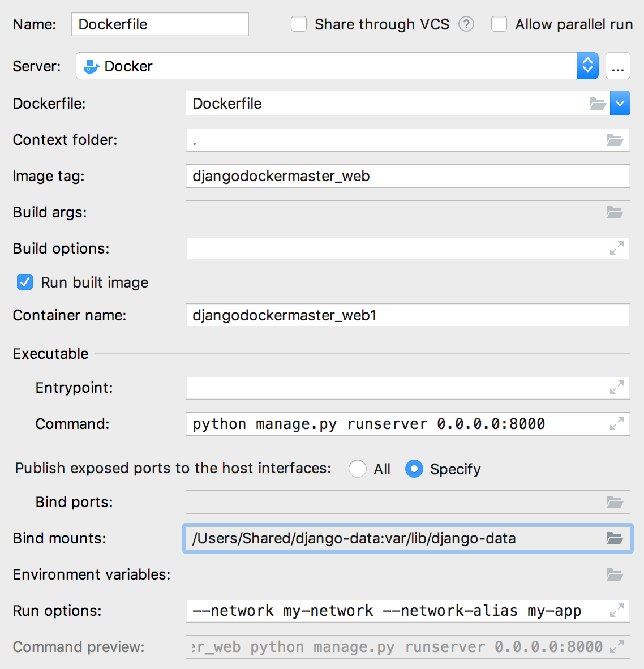Click the Docker whale server icon
644x669 pixels.
pos(91,66)
